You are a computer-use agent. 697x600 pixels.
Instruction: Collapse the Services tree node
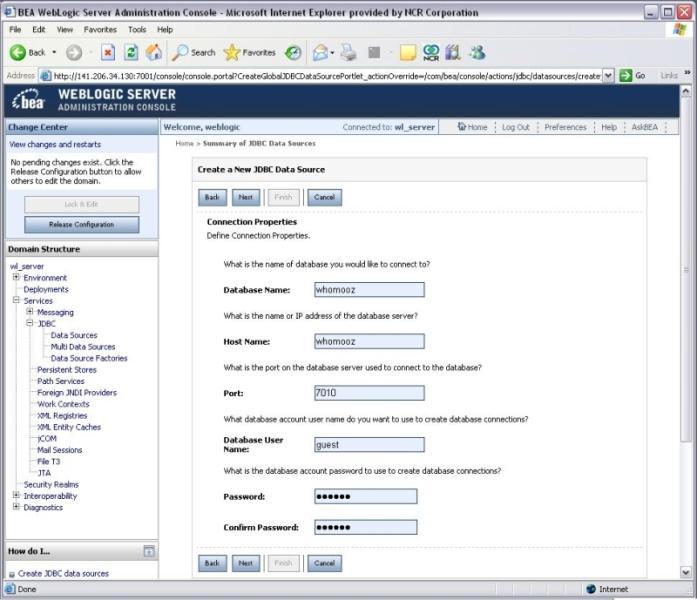tap(16, 300)
